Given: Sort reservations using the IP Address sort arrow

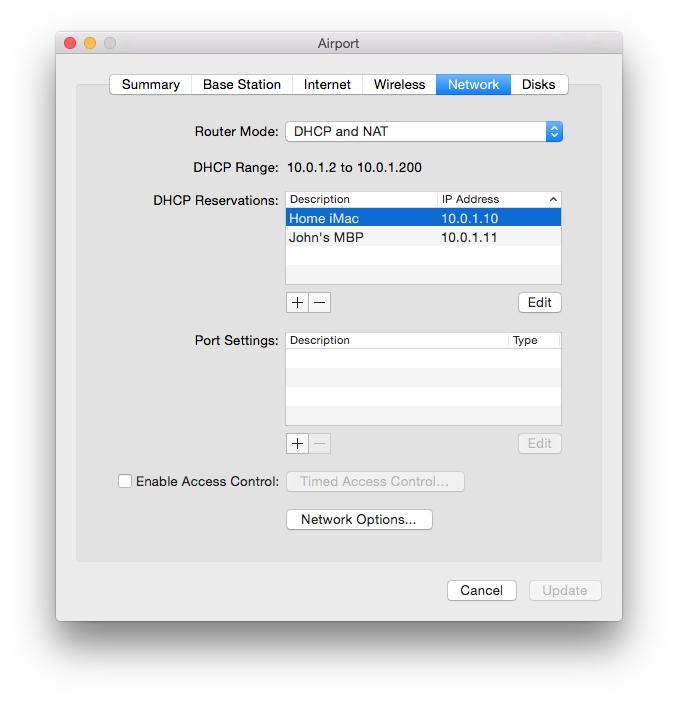Looking at the screenshot, I should (x=553, y=199).
